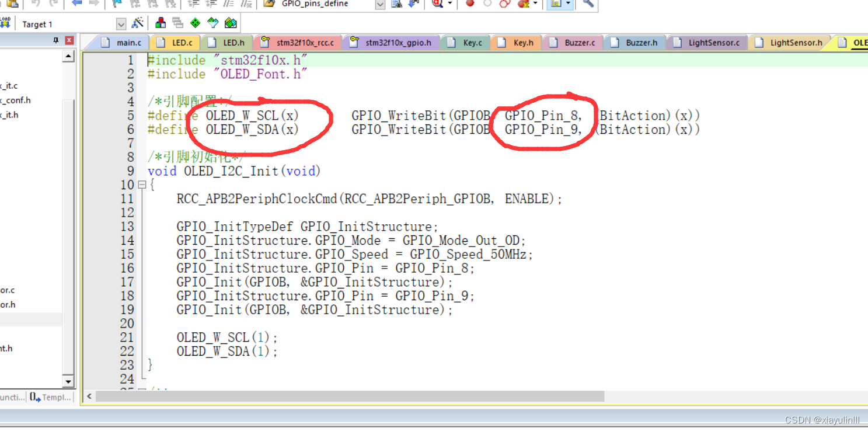This screenshot has width=868, height=431.
Task: Open the window layout dropdown arrow
Action: click(x=568, y=4)
